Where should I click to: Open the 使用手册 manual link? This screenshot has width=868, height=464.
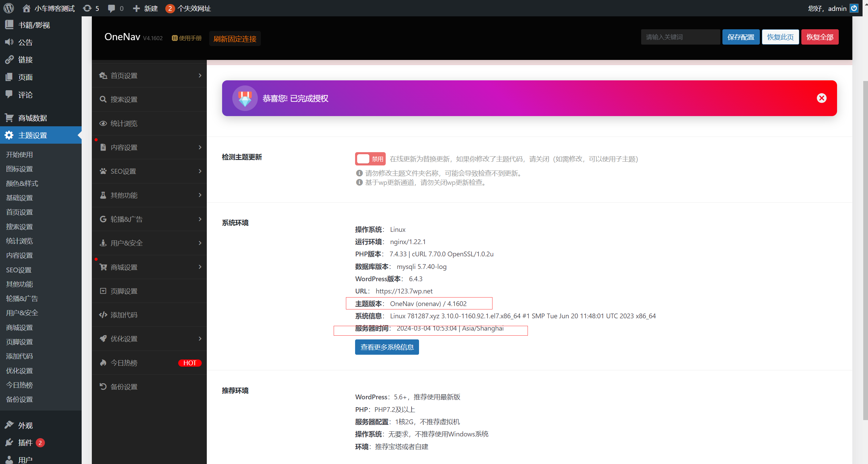(x=187, y=38)
